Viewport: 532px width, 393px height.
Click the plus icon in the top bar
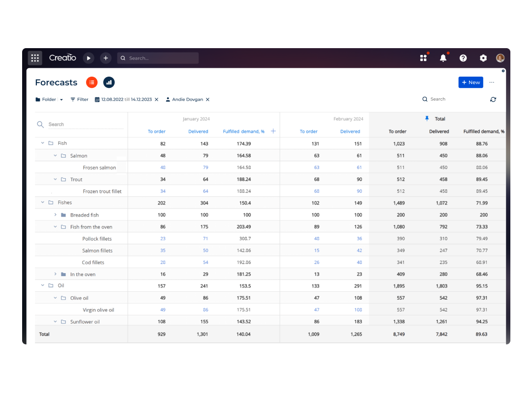tap(105, 57)
